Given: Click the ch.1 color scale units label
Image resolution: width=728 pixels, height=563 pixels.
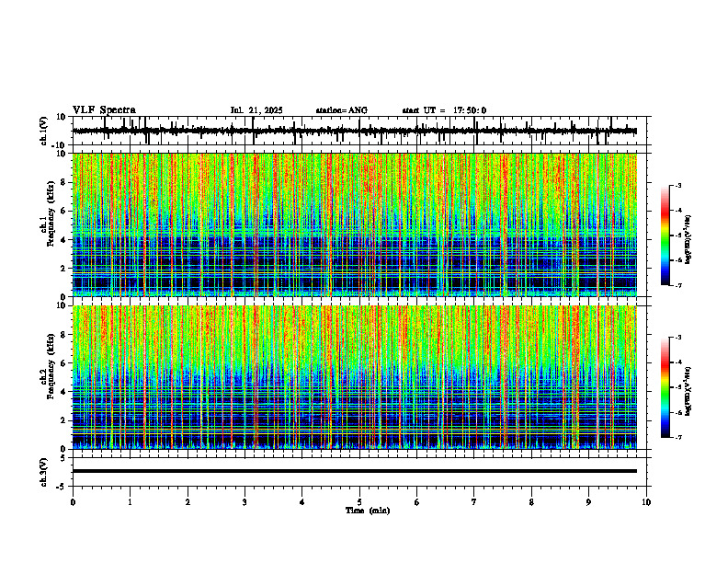Looking at the screenshot, I should tap(688, 240).
